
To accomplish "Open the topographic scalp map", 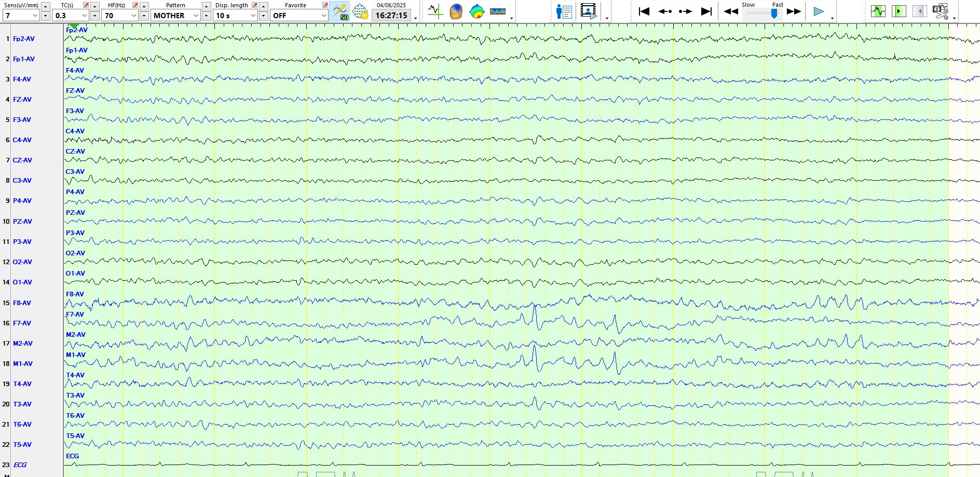I will click(x=477, y=11).
